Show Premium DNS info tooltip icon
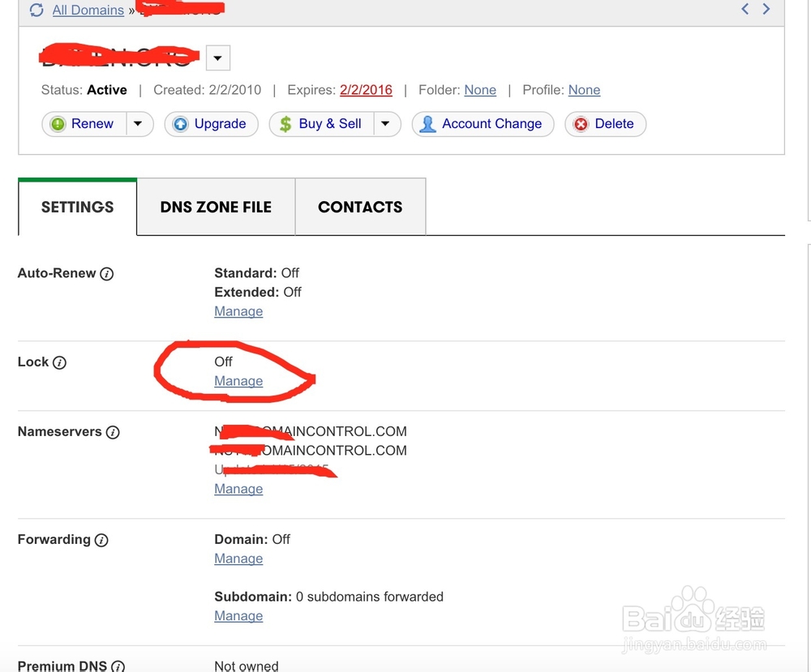This screenshot has width=811, height=672. (x=118, y=666)
